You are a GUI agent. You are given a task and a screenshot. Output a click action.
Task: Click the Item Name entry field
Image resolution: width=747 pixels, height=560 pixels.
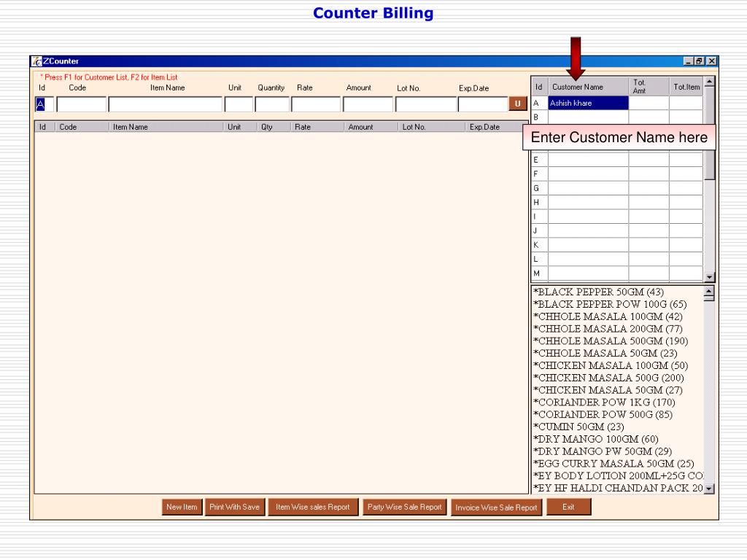point(166,104)
